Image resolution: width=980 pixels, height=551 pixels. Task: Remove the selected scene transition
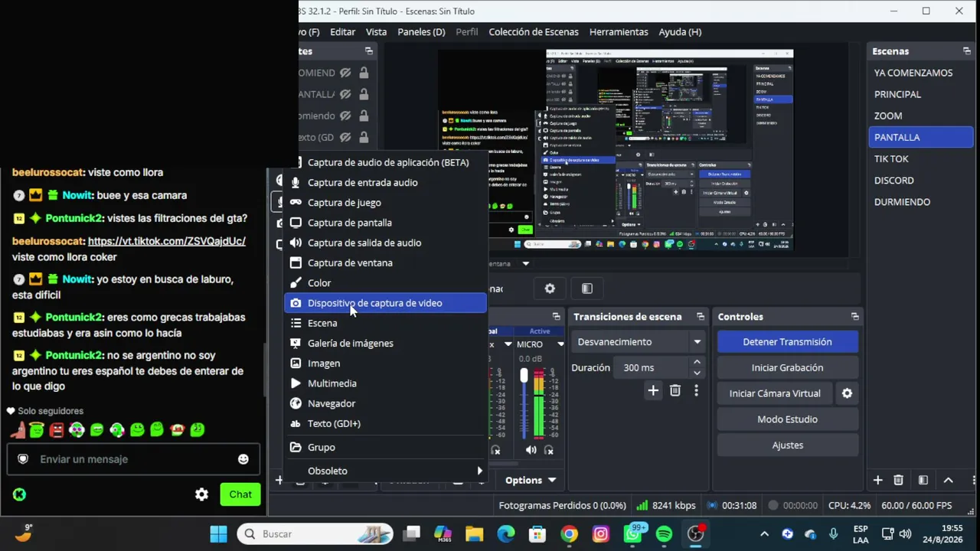(x=675, y=391)
